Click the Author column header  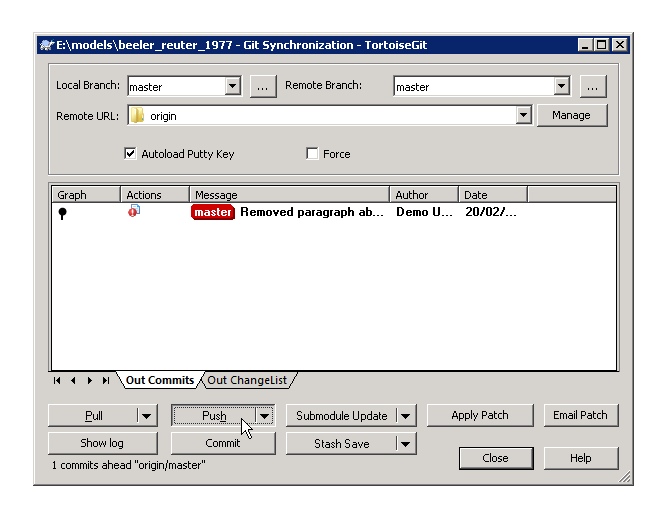424,194
